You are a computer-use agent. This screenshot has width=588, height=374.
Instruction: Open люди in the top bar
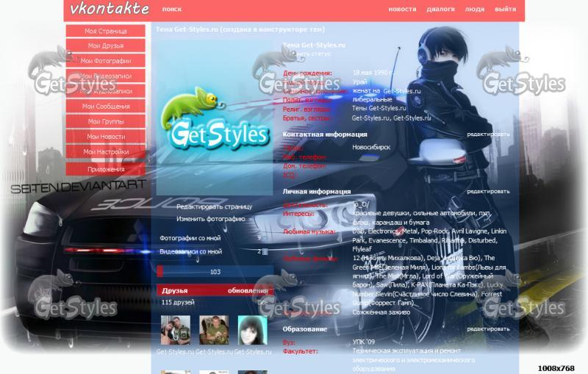475,9
